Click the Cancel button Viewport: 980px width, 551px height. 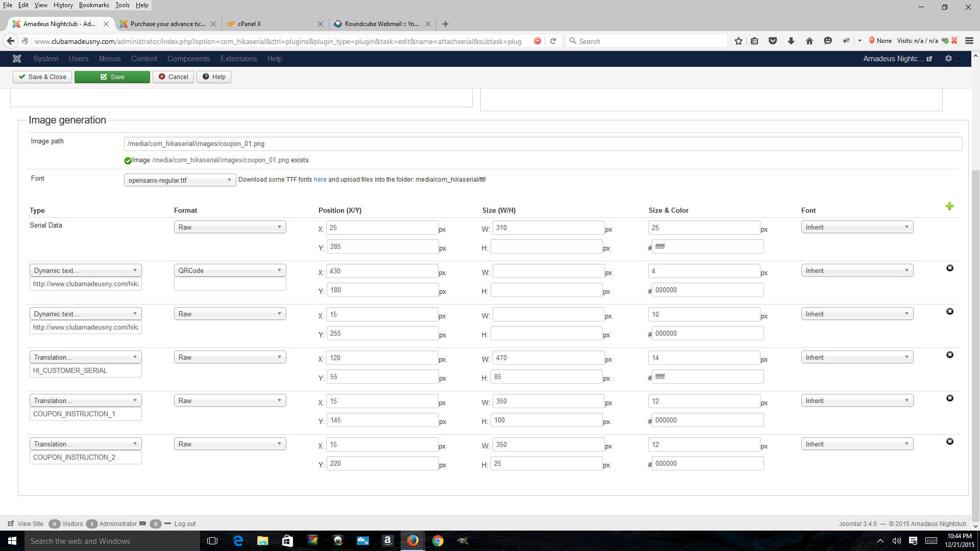coord(173,77)
